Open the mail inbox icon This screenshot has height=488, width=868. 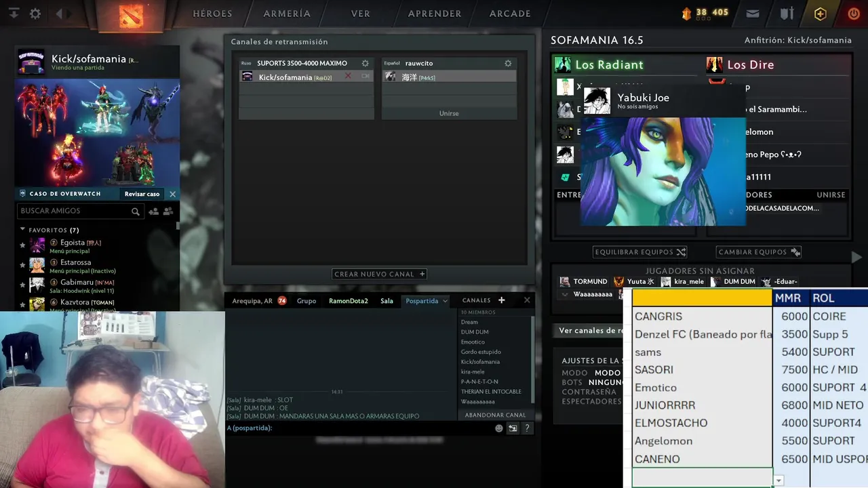pyautogui.click(x=753, y=14)
